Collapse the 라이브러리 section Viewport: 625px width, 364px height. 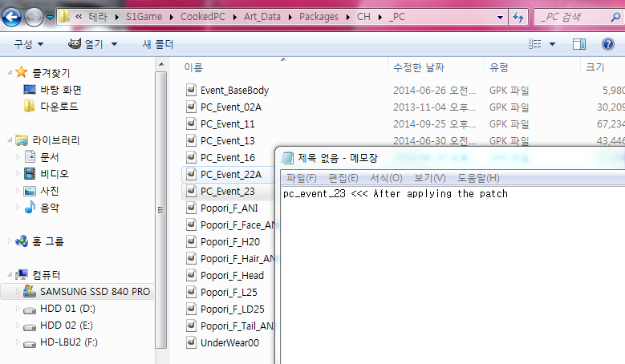coord(10,140)
